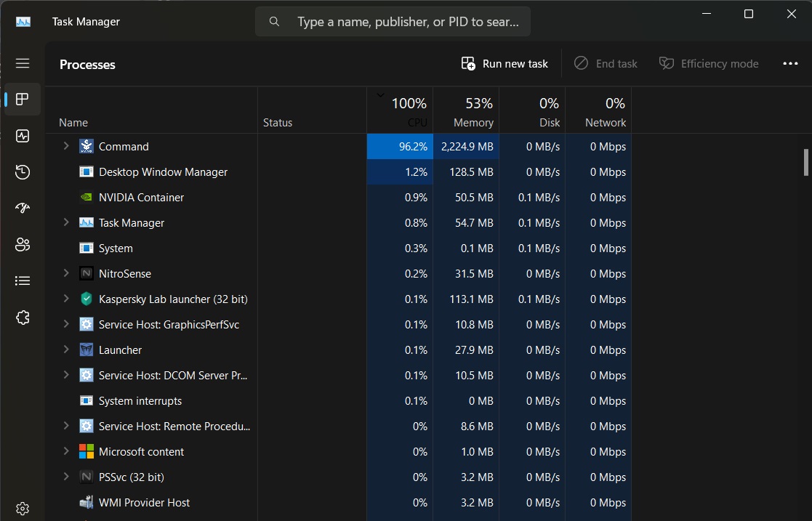Click the search input field
Screen dimensions: 812x521
pyautogui.click(x=393, y=22)
